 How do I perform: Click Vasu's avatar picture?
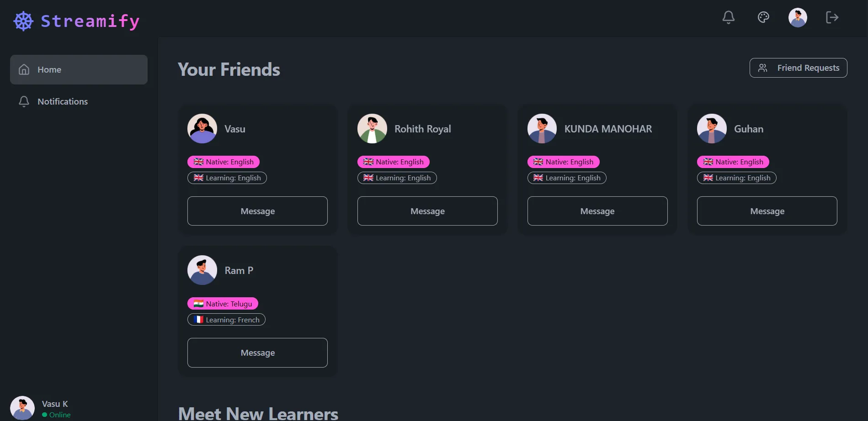click(x=202, y=128)
